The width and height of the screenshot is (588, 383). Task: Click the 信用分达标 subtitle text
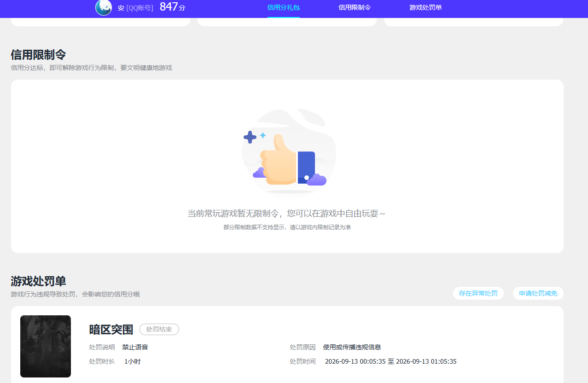92,68
